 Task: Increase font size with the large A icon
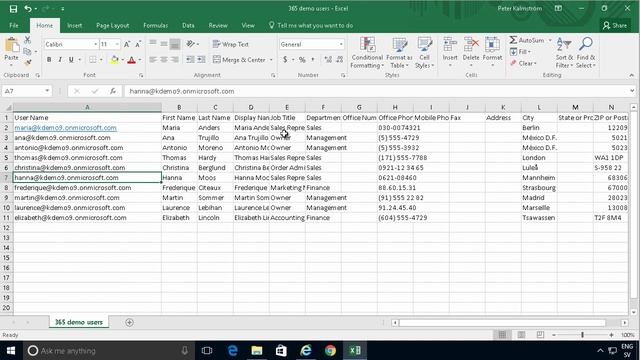127,44
